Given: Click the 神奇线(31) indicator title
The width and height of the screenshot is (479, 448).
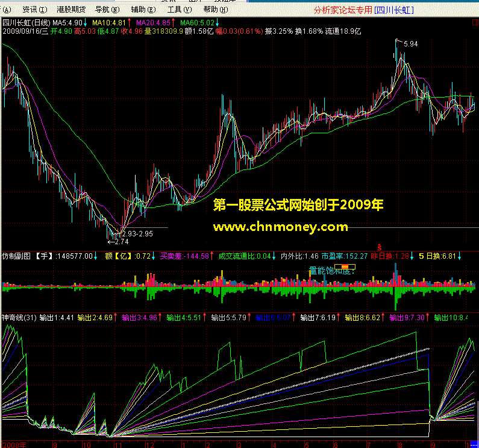Looking at the screenshot, I should pyautogui.click(x=19, y=318).
